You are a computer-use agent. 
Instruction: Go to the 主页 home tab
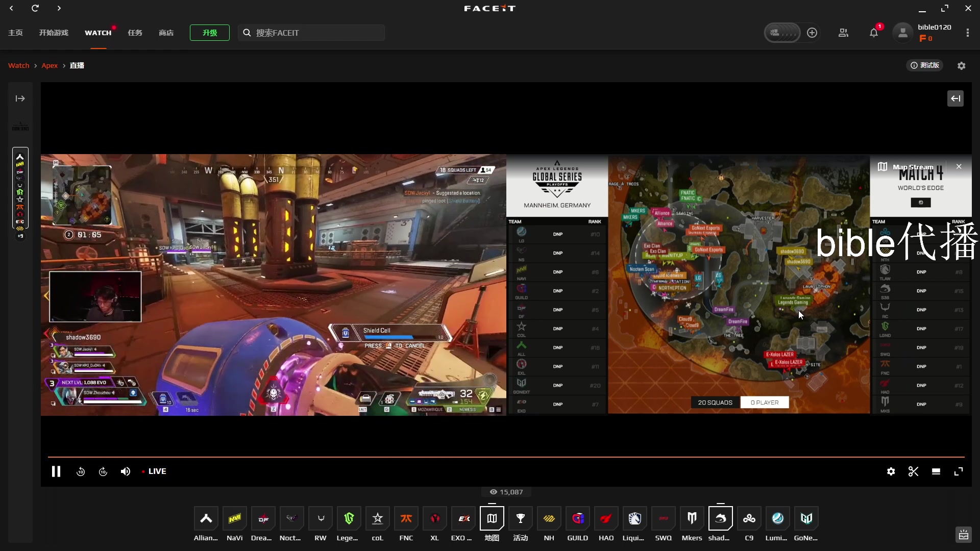pos(15,33)
